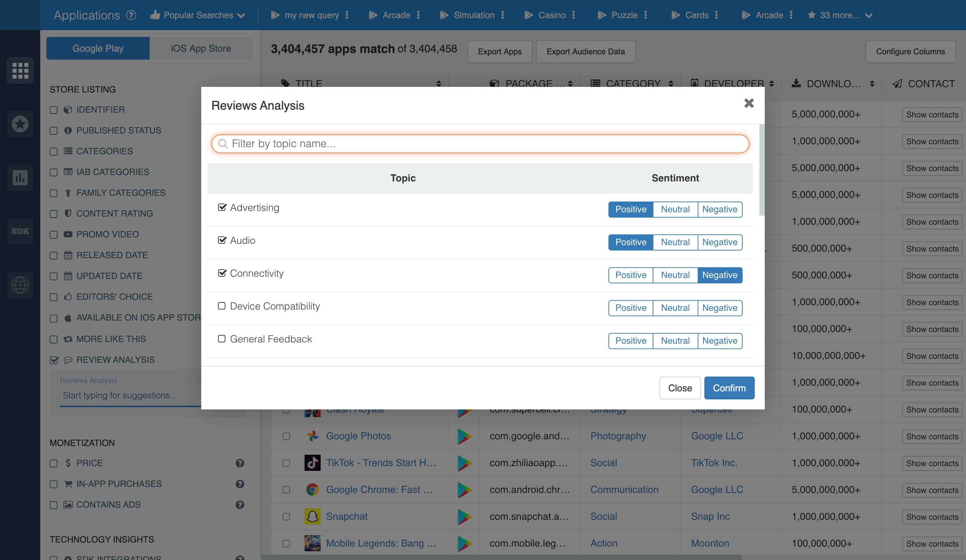This screenshot has width=966, height=560.
Task: Set Audio sentiment to Negative
Action: point(719,242)
